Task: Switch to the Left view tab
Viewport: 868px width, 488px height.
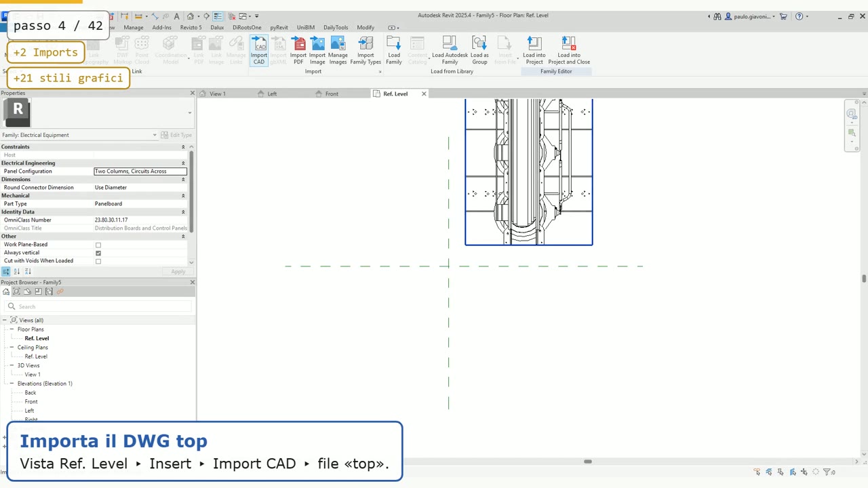Action: pyautogui.click(x=272, y=94)
